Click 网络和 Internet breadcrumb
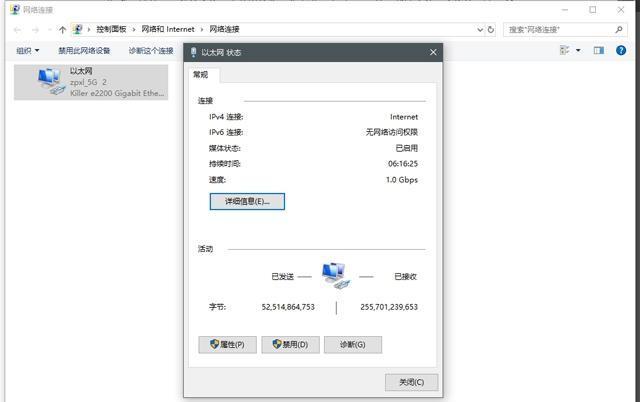This screenshot has height=402, width=640. pyautogui.click(x=168, y=29)
